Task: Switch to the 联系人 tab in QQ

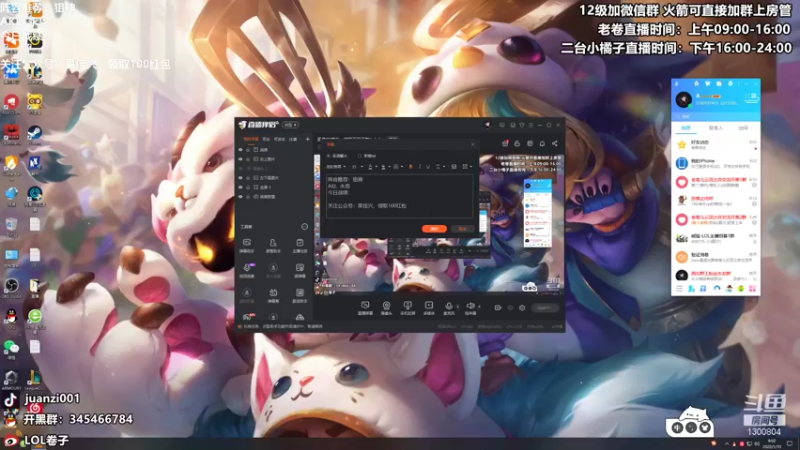Action: coord(715,128)
